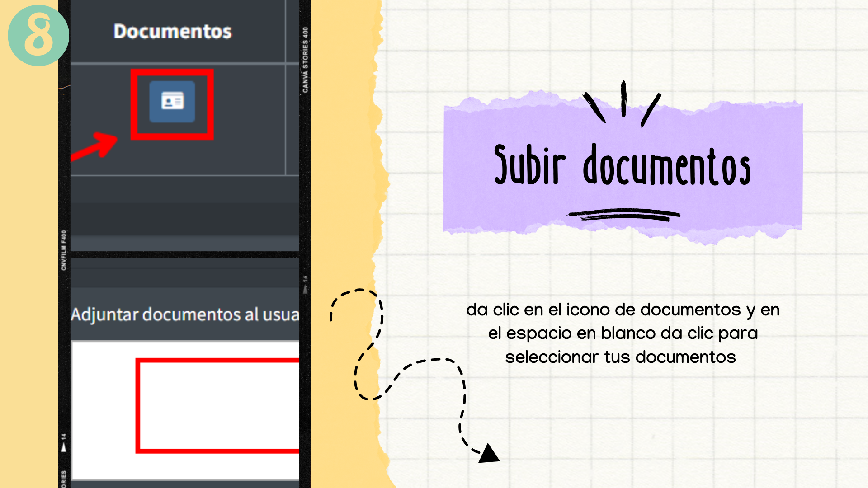
Task: Click the blue ID-card documents icon
Action: click(172, 102)
